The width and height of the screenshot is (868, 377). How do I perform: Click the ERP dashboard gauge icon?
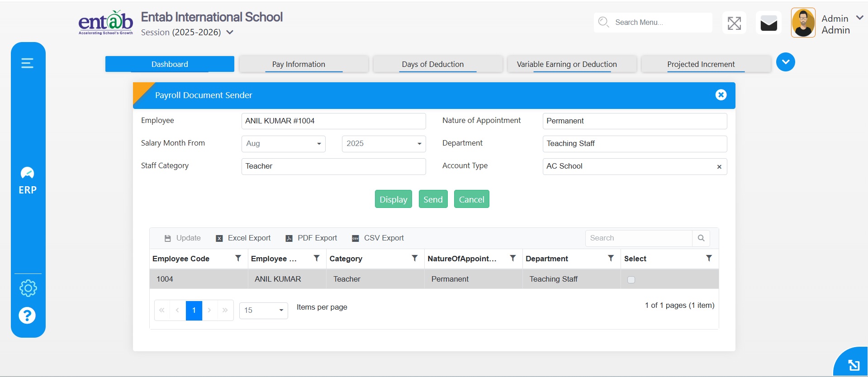click(x=27, y=173)
